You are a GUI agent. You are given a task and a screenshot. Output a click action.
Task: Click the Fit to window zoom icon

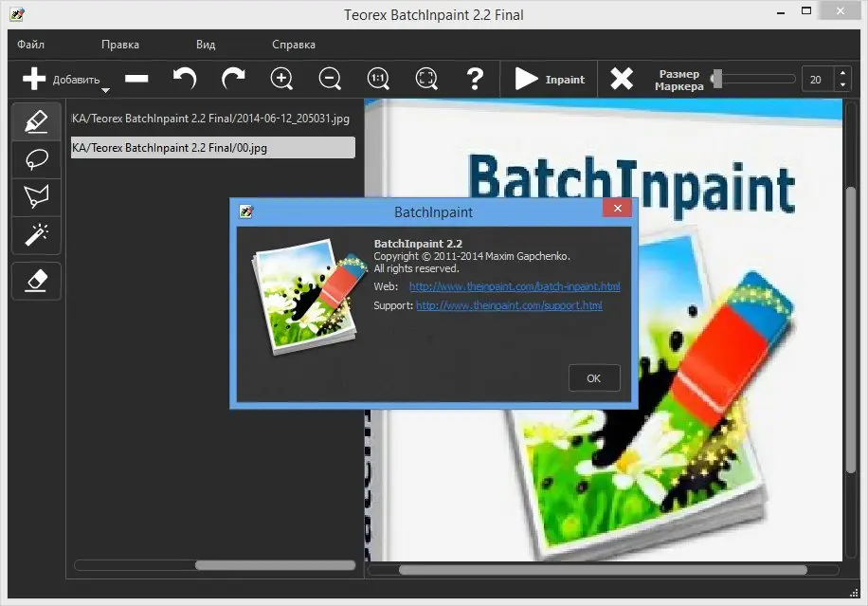(x=426, y=79)
